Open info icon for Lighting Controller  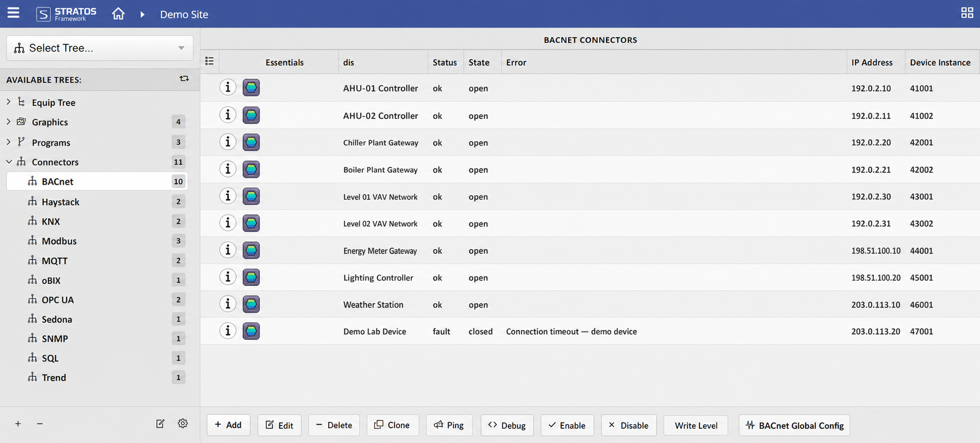(227, 277)
